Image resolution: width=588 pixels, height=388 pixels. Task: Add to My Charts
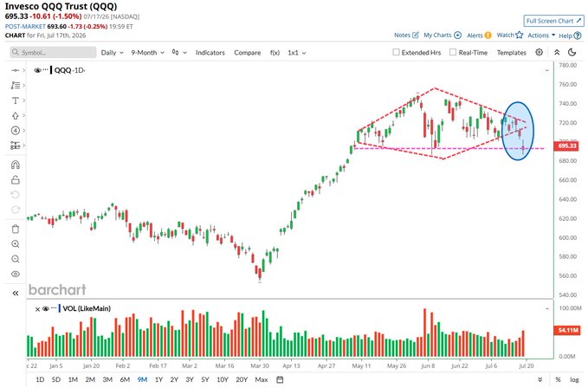point(443,36)
